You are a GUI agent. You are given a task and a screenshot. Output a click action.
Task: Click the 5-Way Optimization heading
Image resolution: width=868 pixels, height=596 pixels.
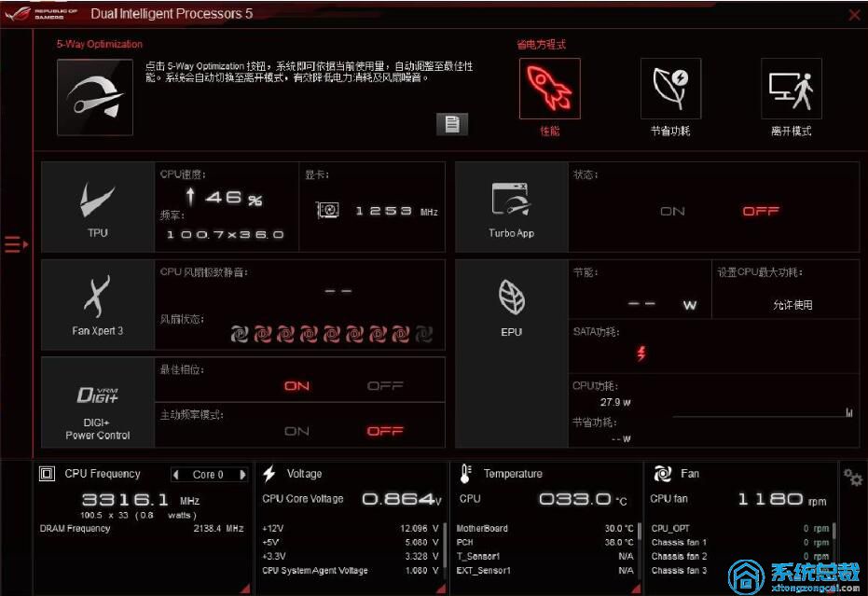[x=100, y=44]
